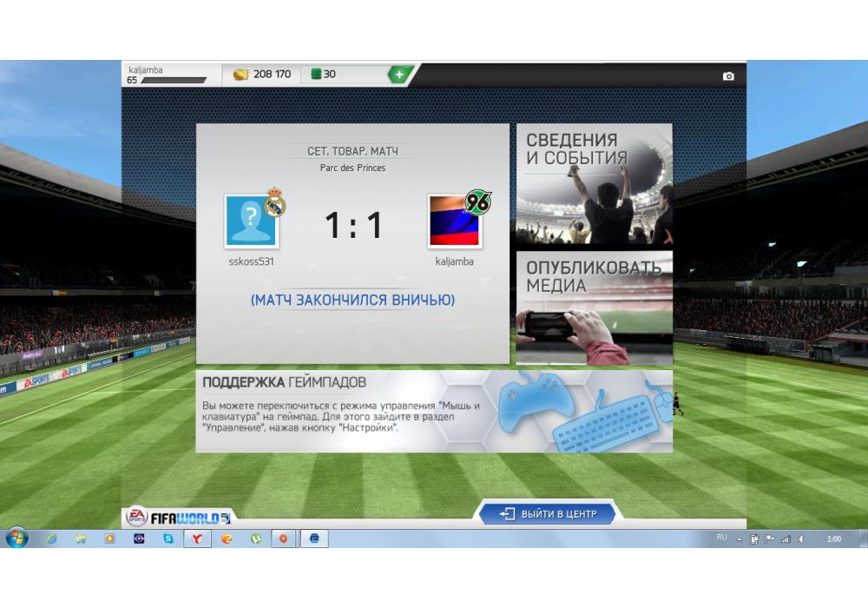This screenshot has width=868, height=608.
Task: Click the Матч закончился вничью text
Action: click(x=352, y=301)
